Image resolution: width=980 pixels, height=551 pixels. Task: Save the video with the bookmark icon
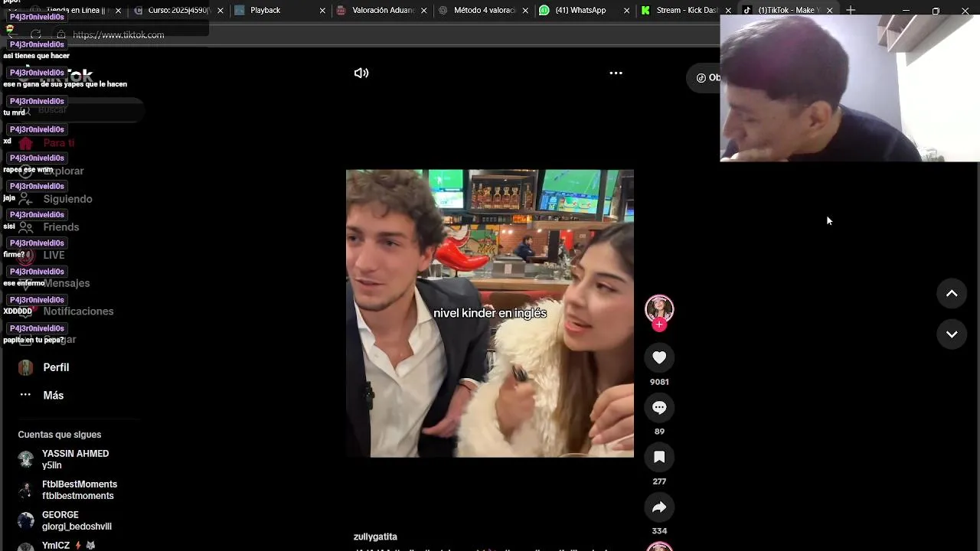tap(659, 457)
